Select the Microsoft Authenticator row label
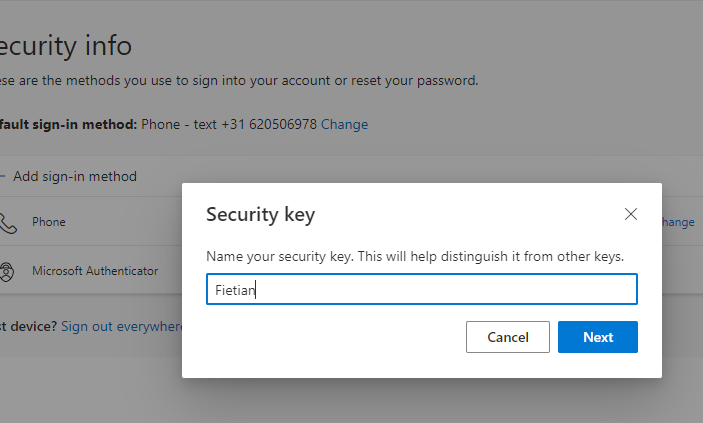Image resolution: width=703 pixels, height=423 pixels. tap(95, 271)
